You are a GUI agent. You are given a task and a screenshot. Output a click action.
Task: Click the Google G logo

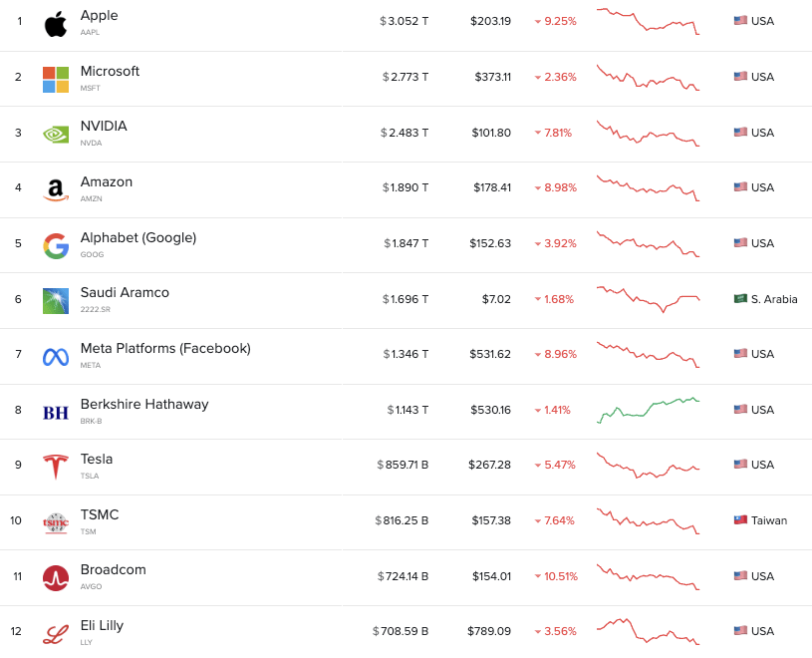pyautogui.click(x=56, y=246)
